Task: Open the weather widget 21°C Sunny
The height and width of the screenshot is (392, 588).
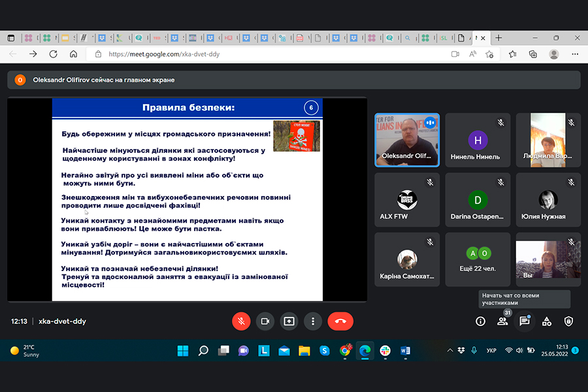Action: pos(25,351)
